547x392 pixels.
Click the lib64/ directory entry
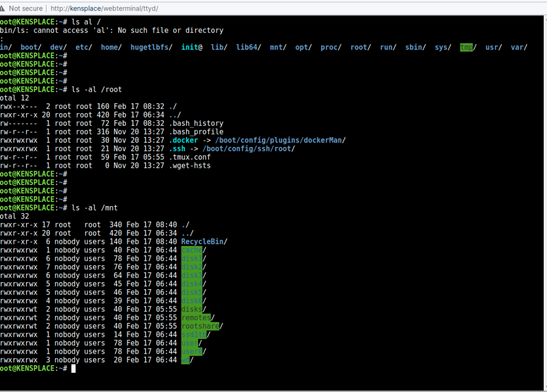(248, 47)
